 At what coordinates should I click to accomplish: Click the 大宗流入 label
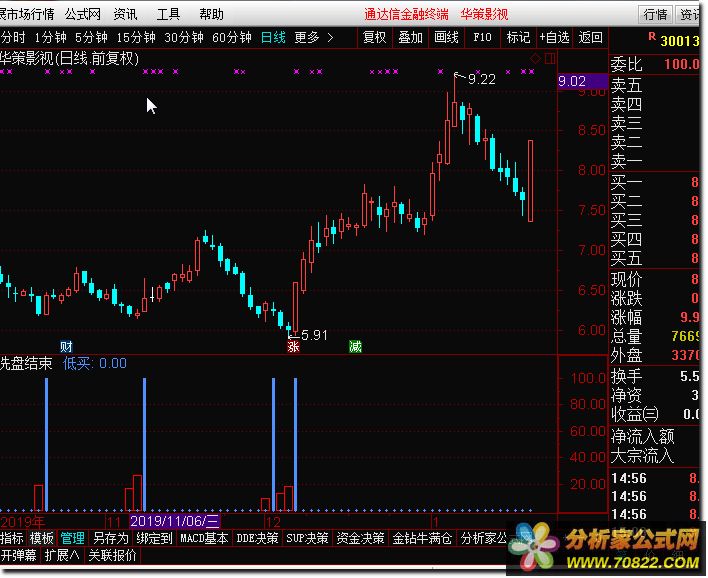point(643,456)
